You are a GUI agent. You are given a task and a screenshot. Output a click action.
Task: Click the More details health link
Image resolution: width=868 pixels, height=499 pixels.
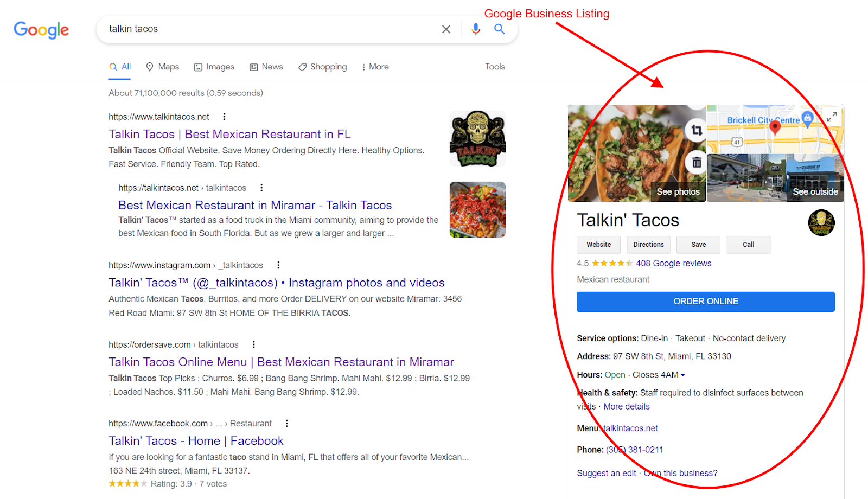[x=627, y=407]
